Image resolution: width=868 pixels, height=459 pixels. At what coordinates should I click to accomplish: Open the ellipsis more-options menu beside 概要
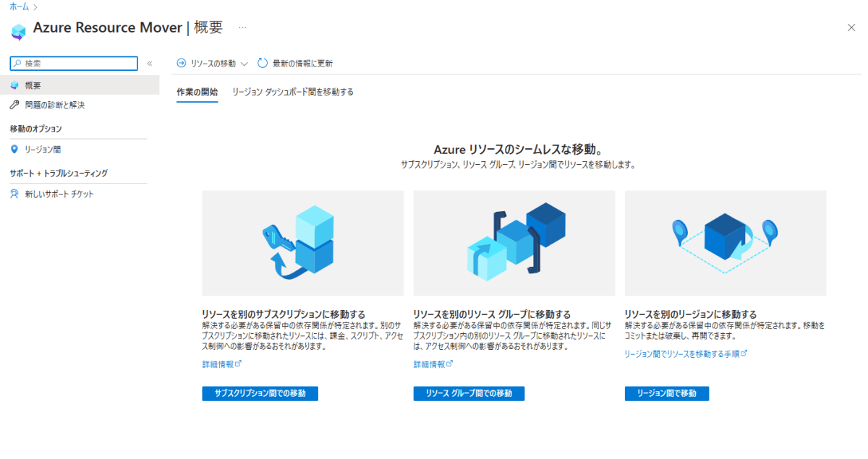(242, 27)
